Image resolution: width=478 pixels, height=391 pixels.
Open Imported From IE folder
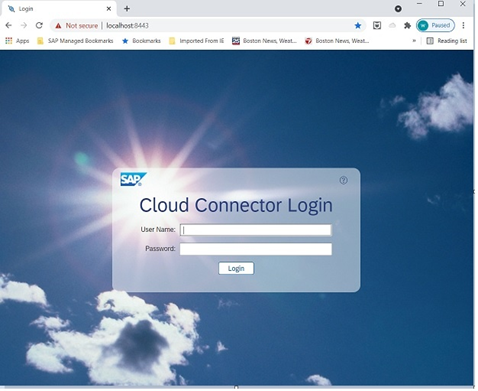(x=197, y=41)
